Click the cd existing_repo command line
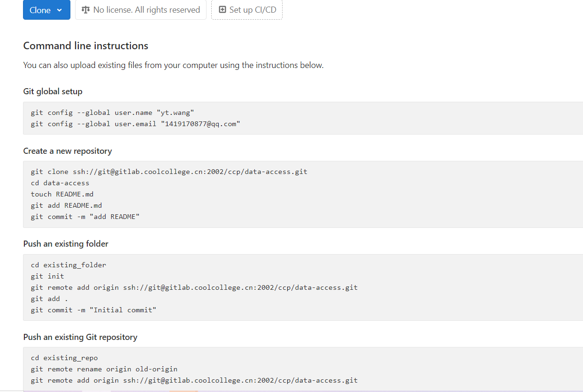 (x=64, y=358)
